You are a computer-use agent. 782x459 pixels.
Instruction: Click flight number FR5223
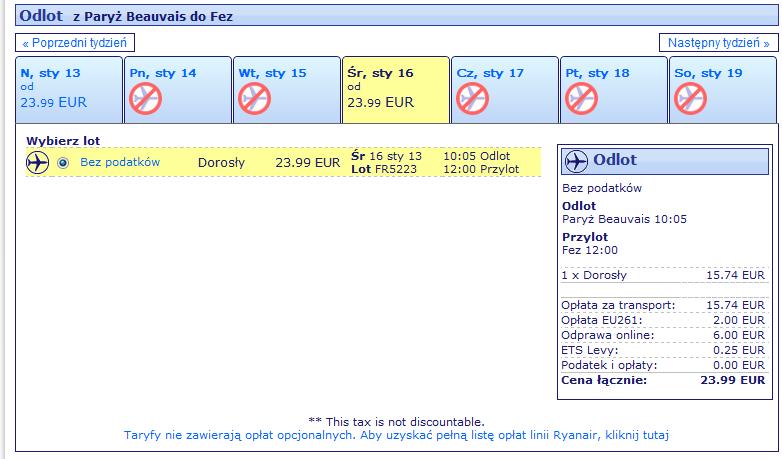395,169
